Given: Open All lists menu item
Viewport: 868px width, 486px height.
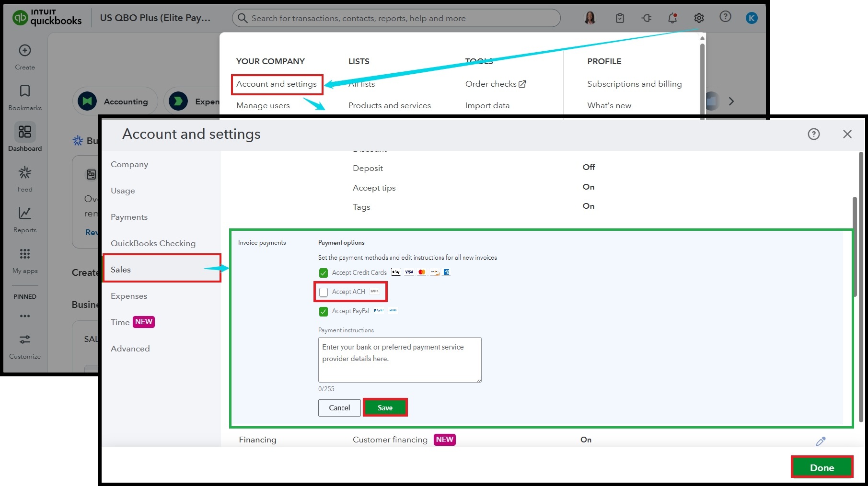Looking at the screenshot, I should pos(361,84).
